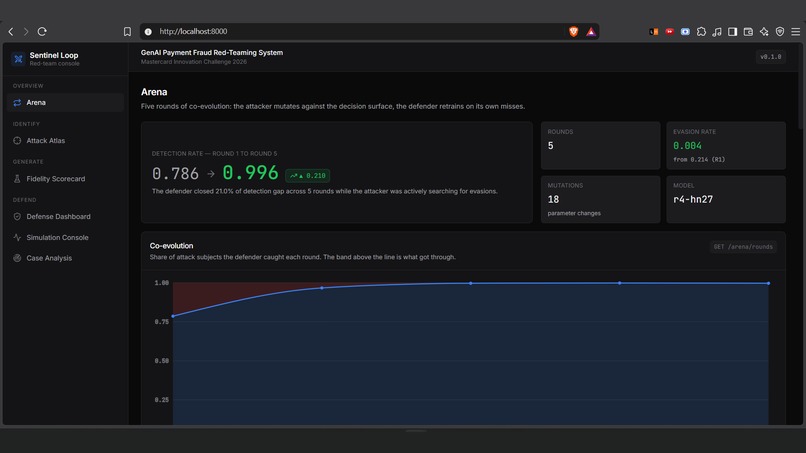Image resolution: width=806 pixels, height=453 pixels.
Task: Click the 'from 0.214 (R1)' note
Action: click(x=699, y=159)
